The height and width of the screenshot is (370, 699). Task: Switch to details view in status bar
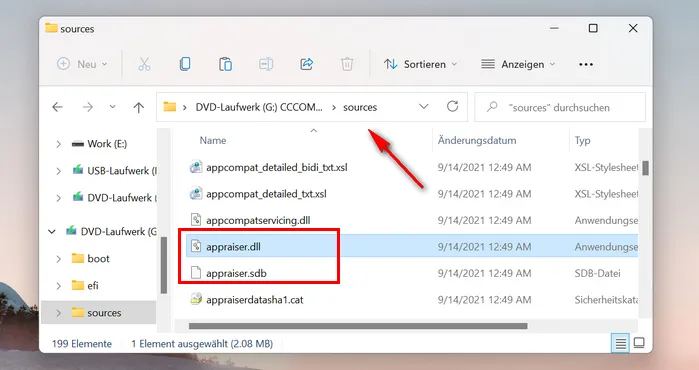620,344
